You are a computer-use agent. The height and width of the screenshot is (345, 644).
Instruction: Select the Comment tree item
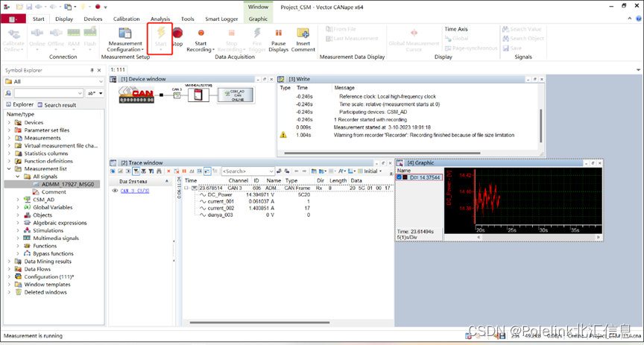tap(54, 192)
